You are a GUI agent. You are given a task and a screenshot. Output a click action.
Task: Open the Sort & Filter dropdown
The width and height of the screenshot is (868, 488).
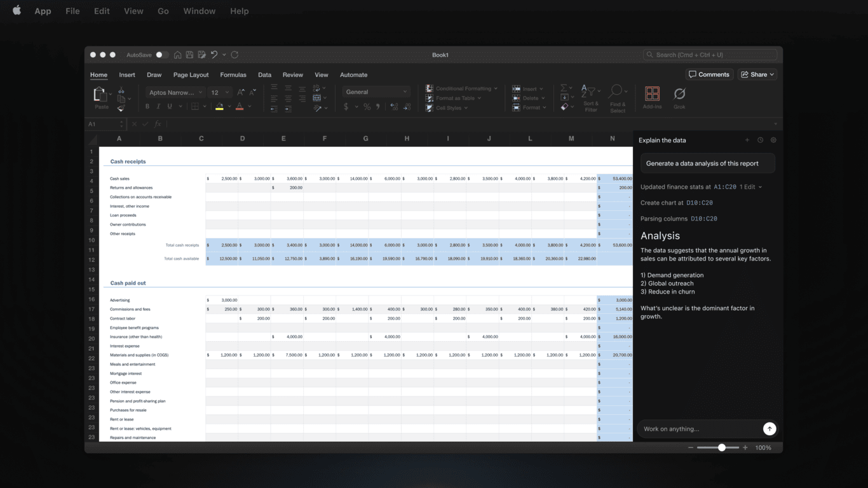coord(591,98)
